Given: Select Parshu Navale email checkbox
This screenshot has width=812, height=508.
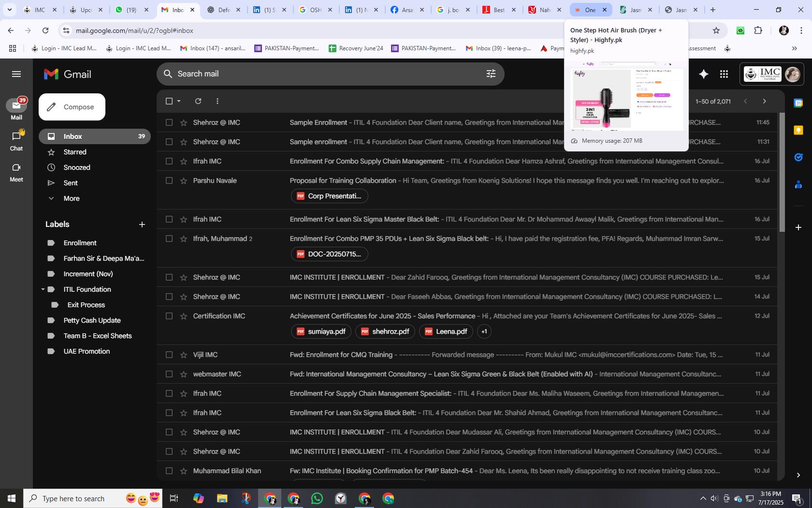Looking at the screenshot, I should tap(169, 180).
